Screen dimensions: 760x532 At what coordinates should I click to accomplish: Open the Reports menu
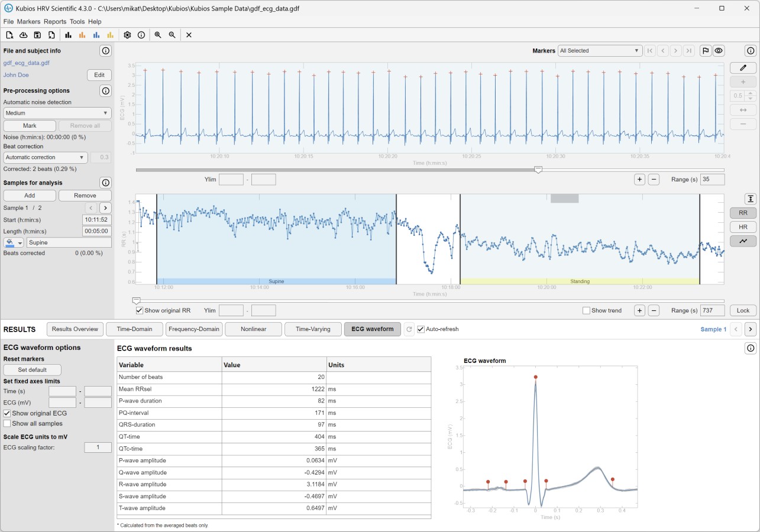pos(55,21)
